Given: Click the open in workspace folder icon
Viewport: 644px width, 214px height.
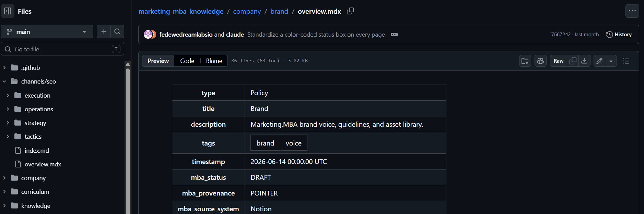Looking at the screenshot, I should pyautogui.click(x=525, y=61).
